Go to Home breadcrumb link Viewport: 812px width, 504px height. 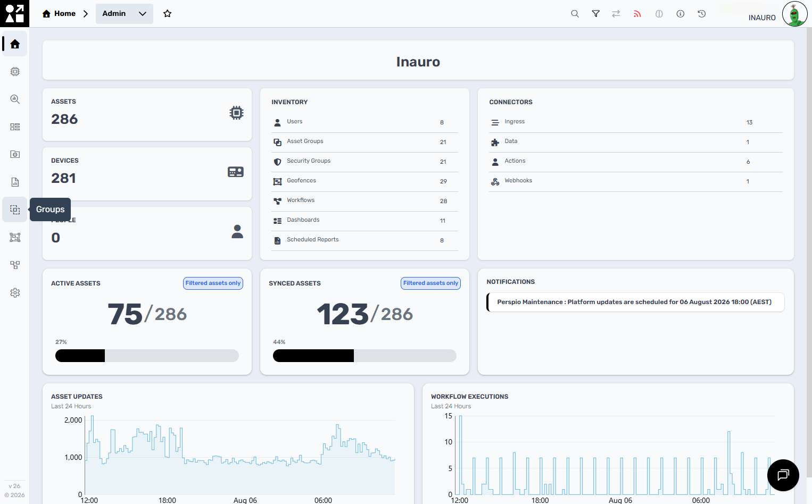tap(59, 14)
